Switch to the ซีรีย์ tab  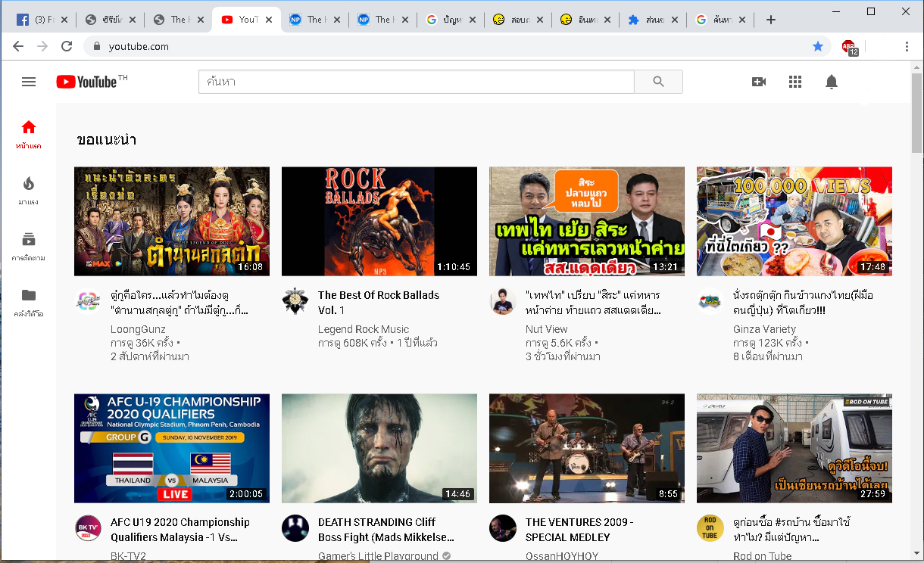point(110,20)
